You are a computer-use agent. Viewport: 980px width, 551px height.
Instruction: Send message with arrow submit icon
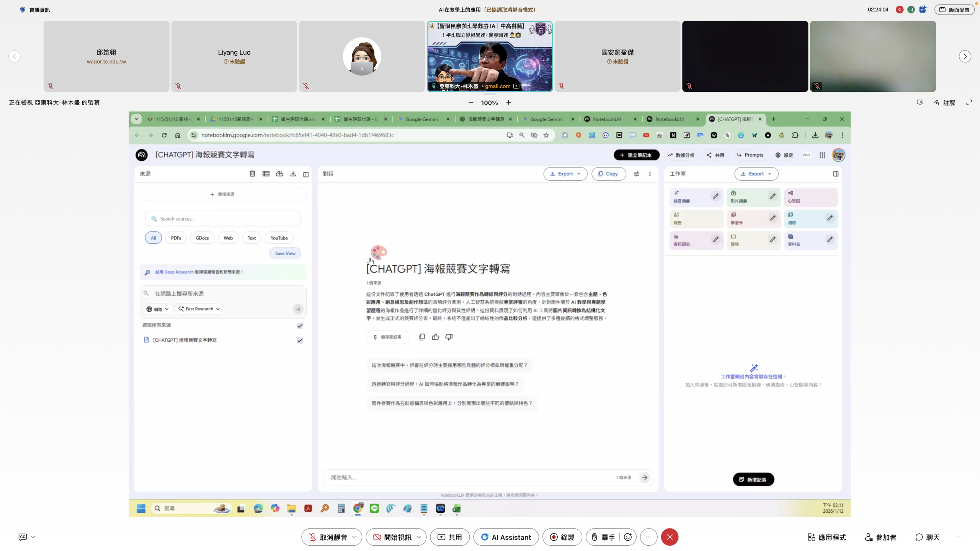(645, 478)
